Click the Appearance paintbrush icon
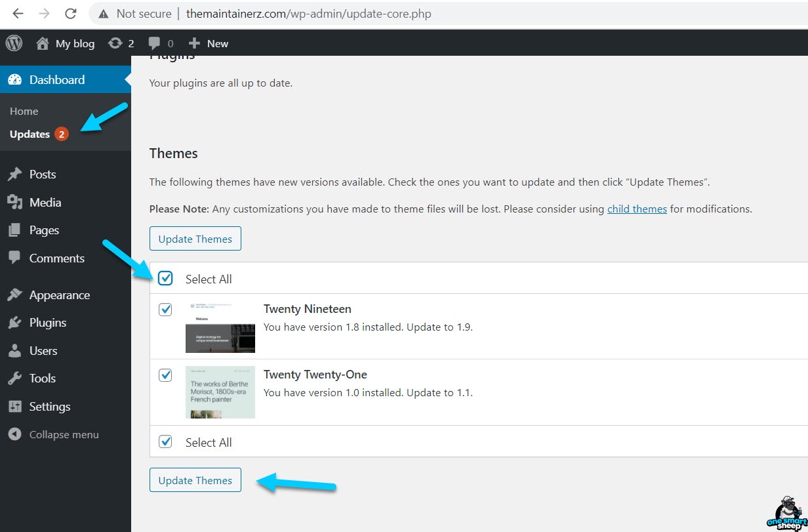This screenshot has height=532, width=808. 15,295
